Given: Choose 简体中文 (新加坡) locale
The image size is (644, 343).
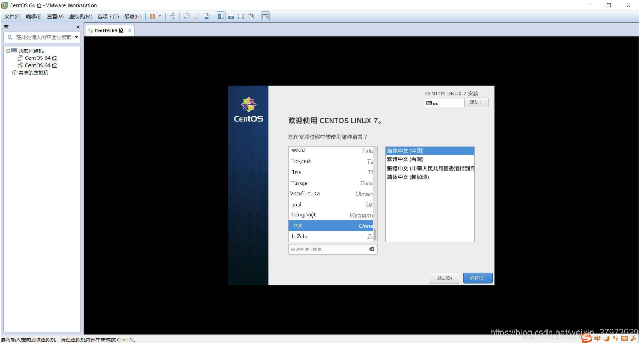Looking at the screenshot, I should (430, 177).
